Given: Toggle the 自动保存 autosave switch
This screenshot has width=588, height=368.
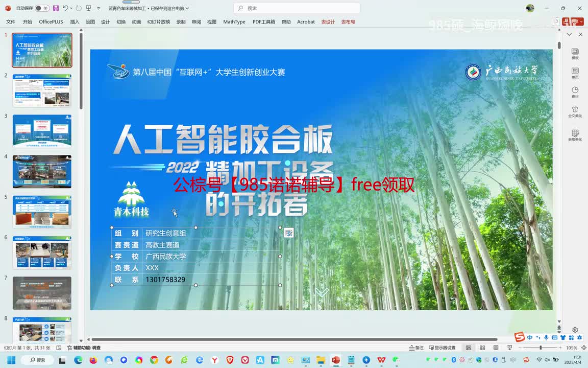Looking at the screenshot, I should pyautogui.click(x=42, y=8).
